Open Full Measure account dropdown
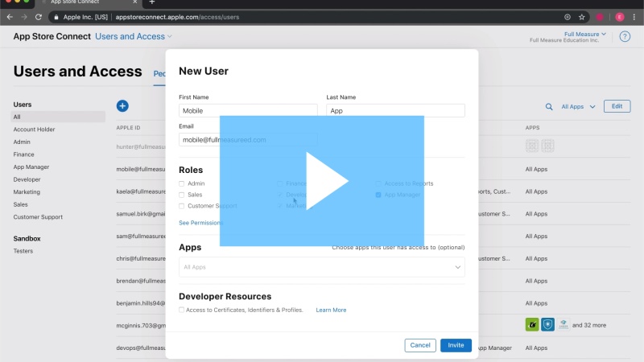Image resolution: width=644 pixels, height=362 pixels. point(585,34)
